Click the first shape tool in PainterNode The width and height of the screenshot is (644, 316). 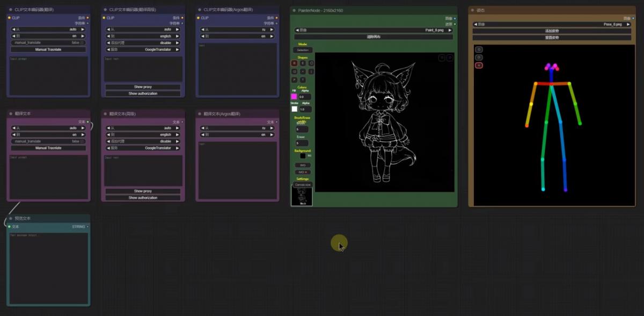click(295, 63)
